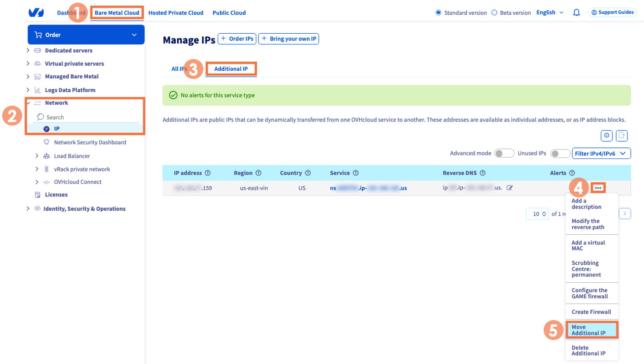Expand Managed Bare Metal in sidebar

(28, 76)
